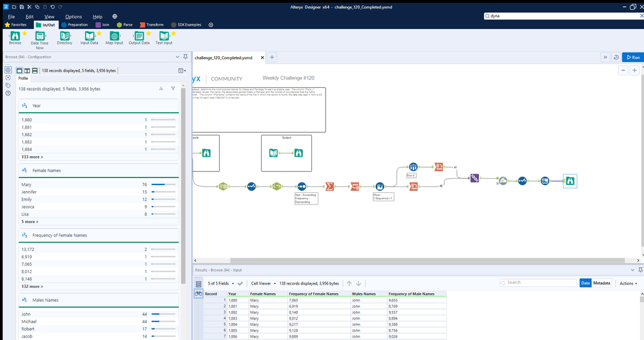Switch to the Preparation tool tab
The image size is (644, 340).
pyautogui.click(x=75, y=25)
